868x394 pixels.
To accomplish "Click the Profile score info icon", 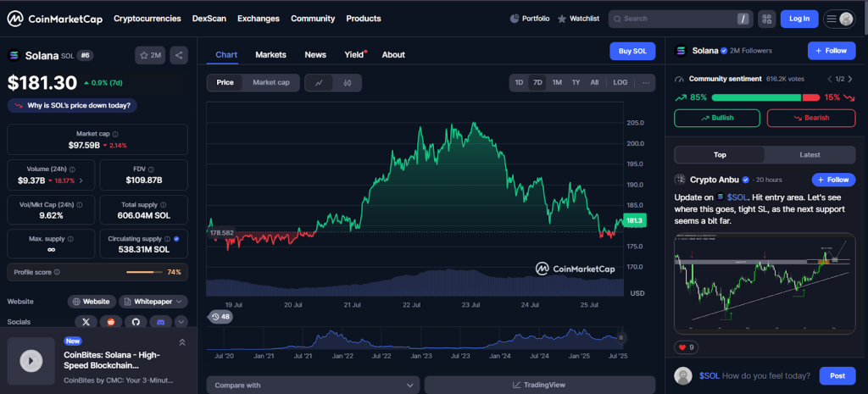I will (57, 272).
